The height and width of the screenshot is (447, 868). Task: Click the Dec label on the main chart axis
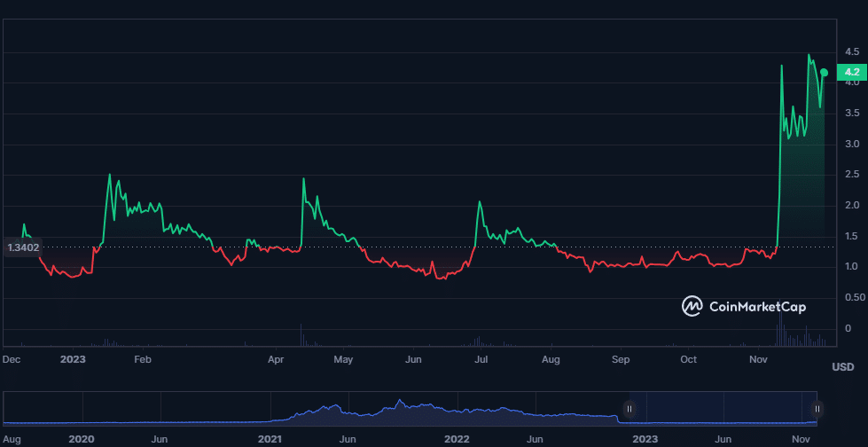(x=12, y=360)
